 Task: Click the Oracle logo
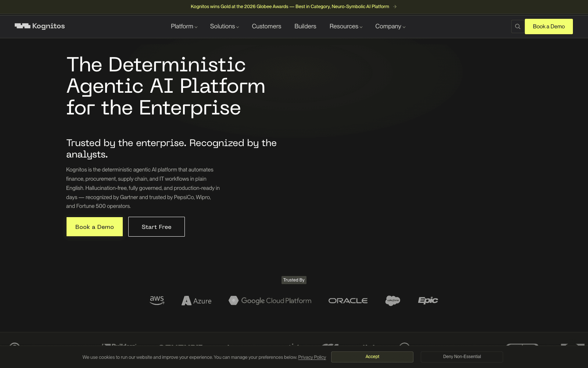pos(348,301)
